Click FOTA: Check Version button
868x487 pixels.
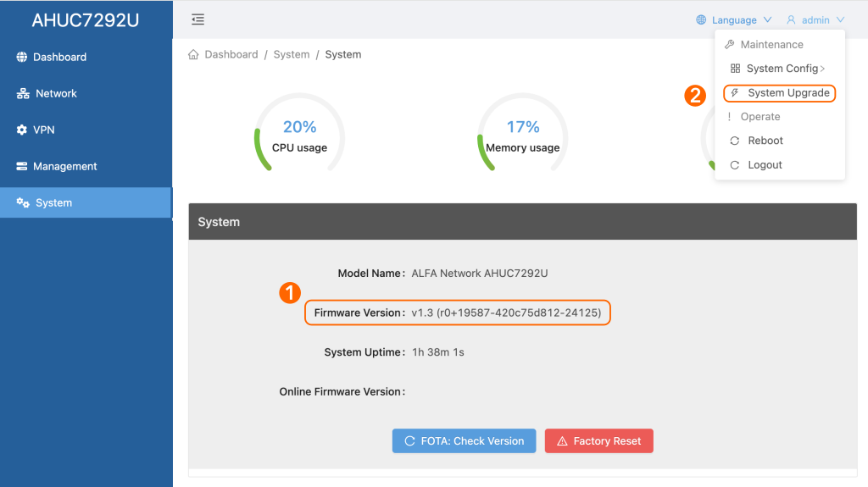pyautogui.click(x=464, y=441)
